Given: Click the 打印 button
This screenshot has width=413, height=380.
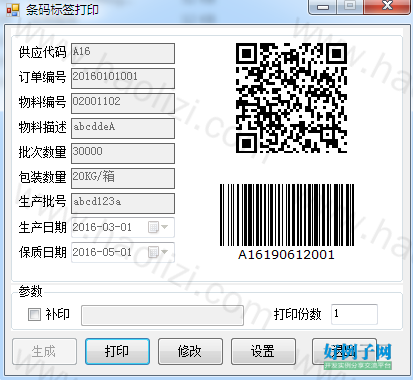Looking at the screenshot, I should (117, 352).
